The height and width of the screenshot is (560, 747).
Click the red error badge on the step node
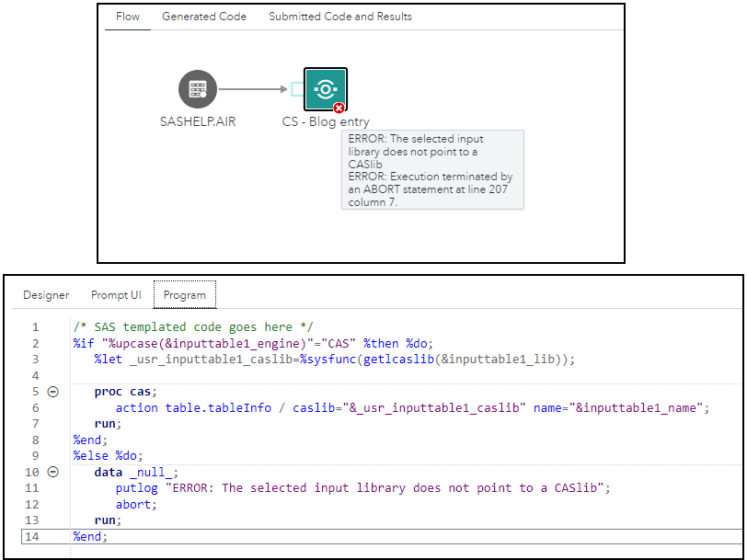pos(339,108)
